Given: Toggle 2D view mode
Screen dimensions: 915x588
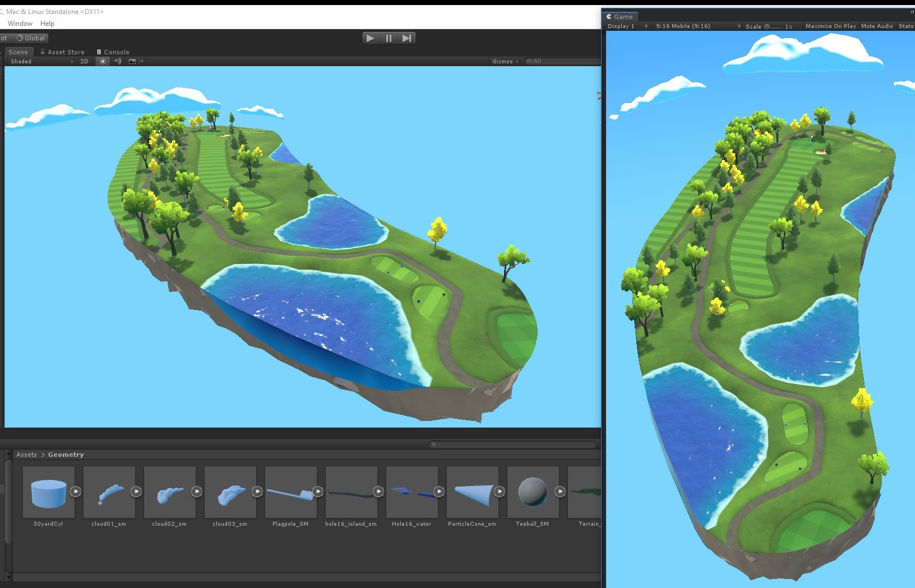Looking at the screenshot, I should point(84,61).
